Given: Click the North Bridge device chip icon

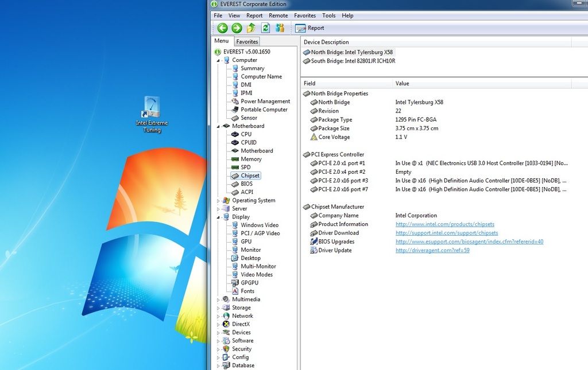Looking at the screenshot, I should 307,52.
